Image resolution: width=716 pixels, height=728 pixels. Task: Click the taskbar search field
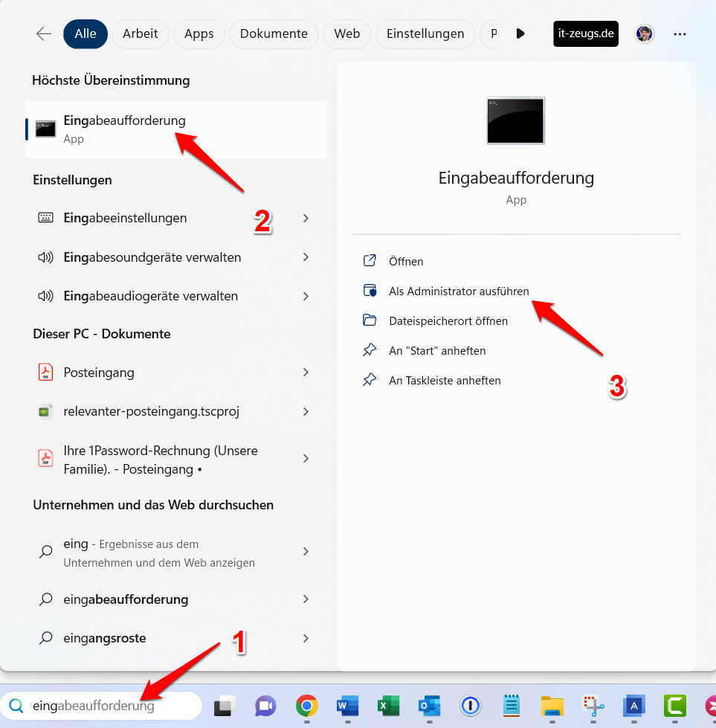101,706
